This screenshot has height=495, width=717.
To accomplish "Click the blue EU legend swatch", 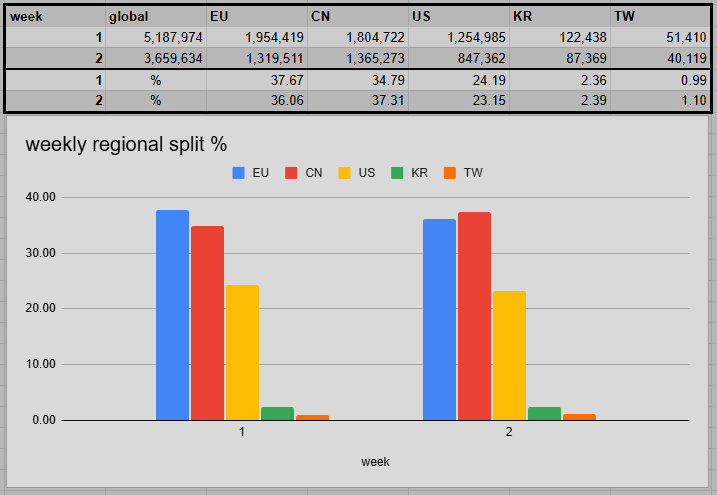I will (x=239, y=173).
